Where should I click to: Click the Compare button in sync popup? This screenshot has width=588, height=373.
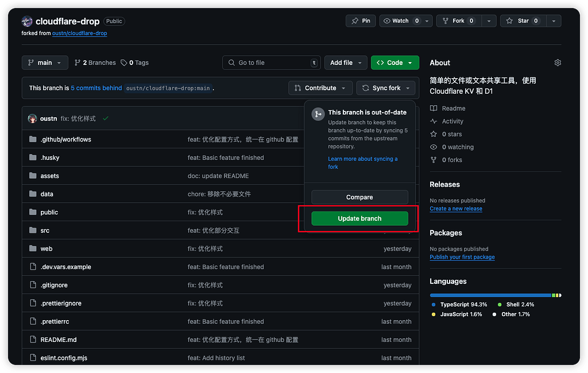click(359, 197)
